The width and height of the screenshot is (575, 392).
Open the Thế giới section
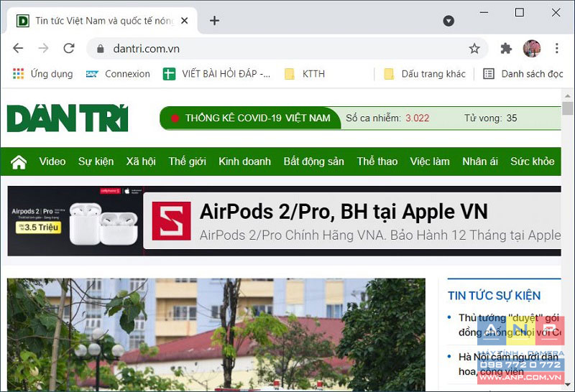click(187, 162)
